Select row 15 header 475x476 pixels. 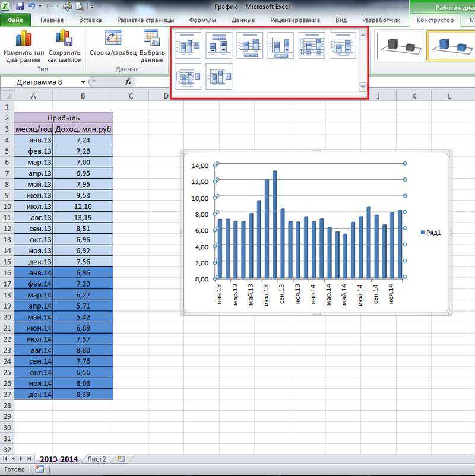tap(7, 262)
